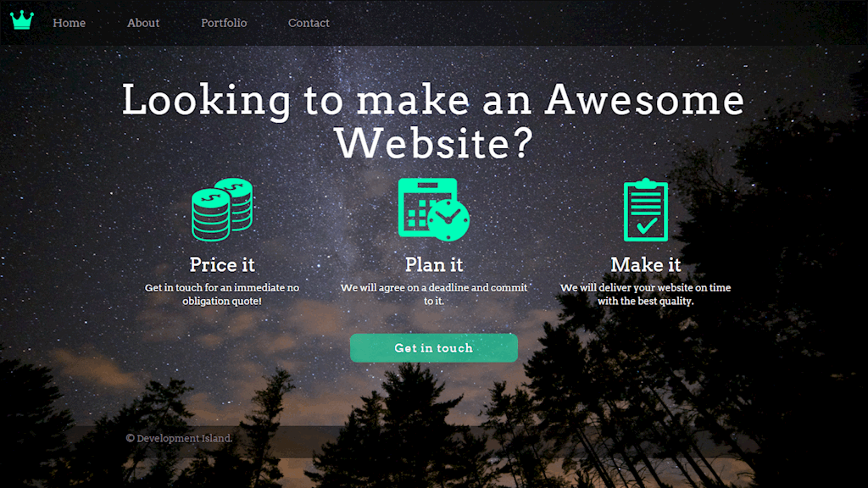Click the Development Island copyright text
The height and width of the screenshot is (488, 868).
[179, 438]
